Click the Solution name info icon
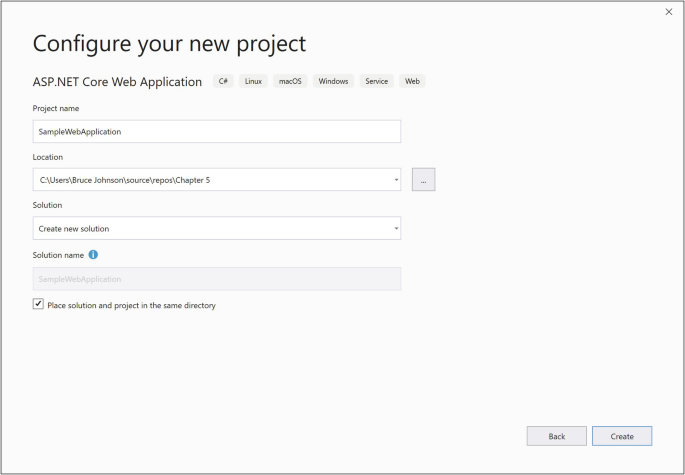Viewport: 685px width, 475px height. (x=93, y=255)
